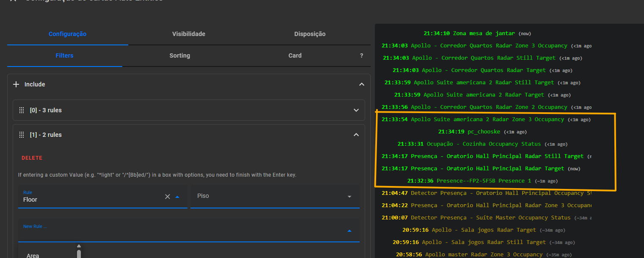Switch to the Visibilidade tab
Screen dimensions: 644x258
point(189,34)
